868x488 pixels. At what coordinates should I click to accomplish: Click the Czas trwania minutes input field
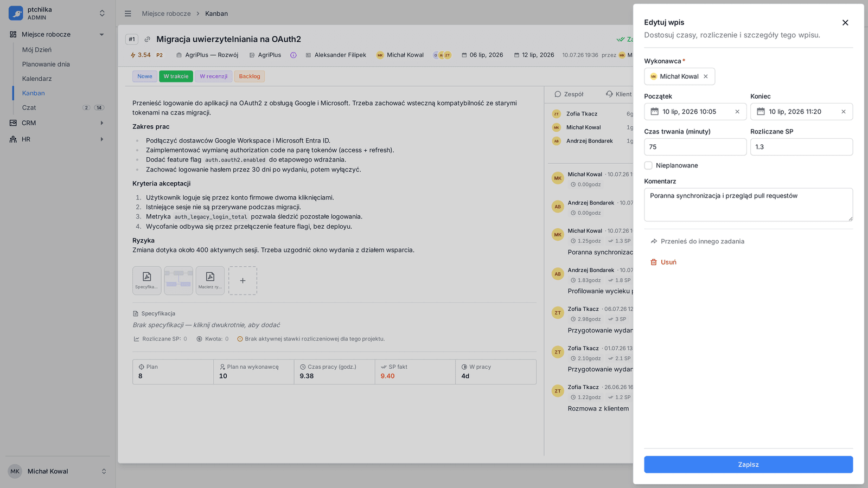[695, 147]
